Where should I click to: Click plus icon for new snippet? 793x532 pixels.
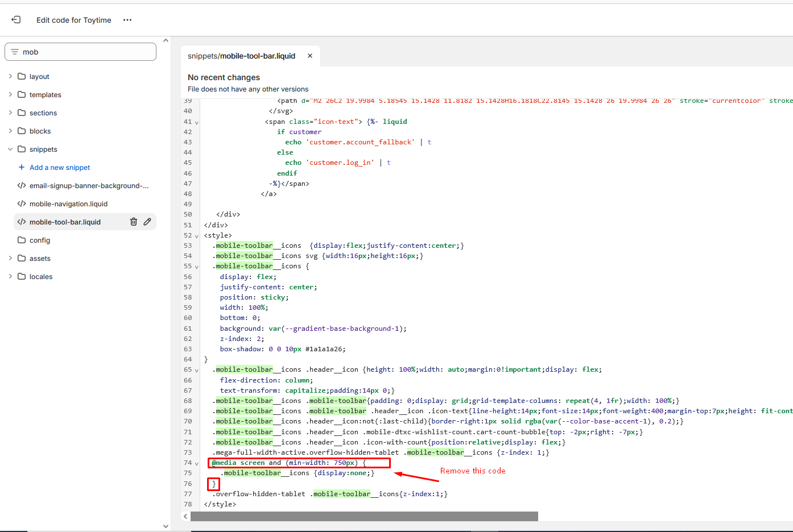22,167
